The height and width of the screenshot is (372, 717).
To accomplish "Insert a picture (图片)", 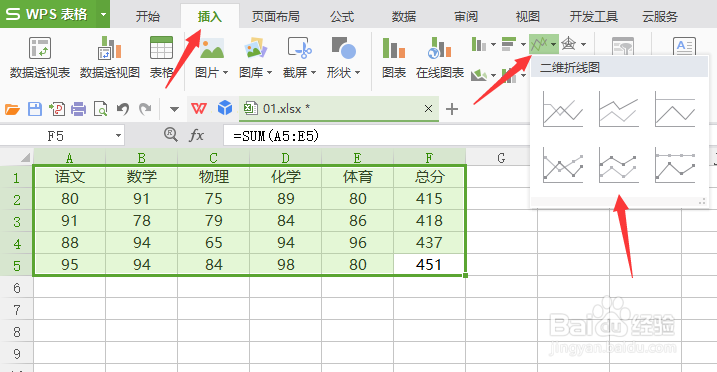I will click(211, 58).
